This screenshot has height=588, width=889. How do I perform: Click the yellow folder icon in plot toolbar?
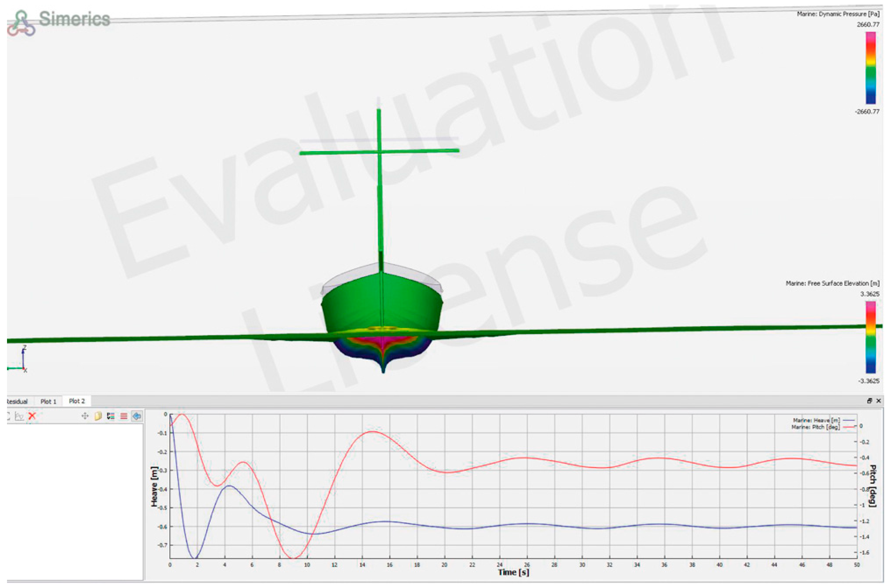[x=98, y=416]
